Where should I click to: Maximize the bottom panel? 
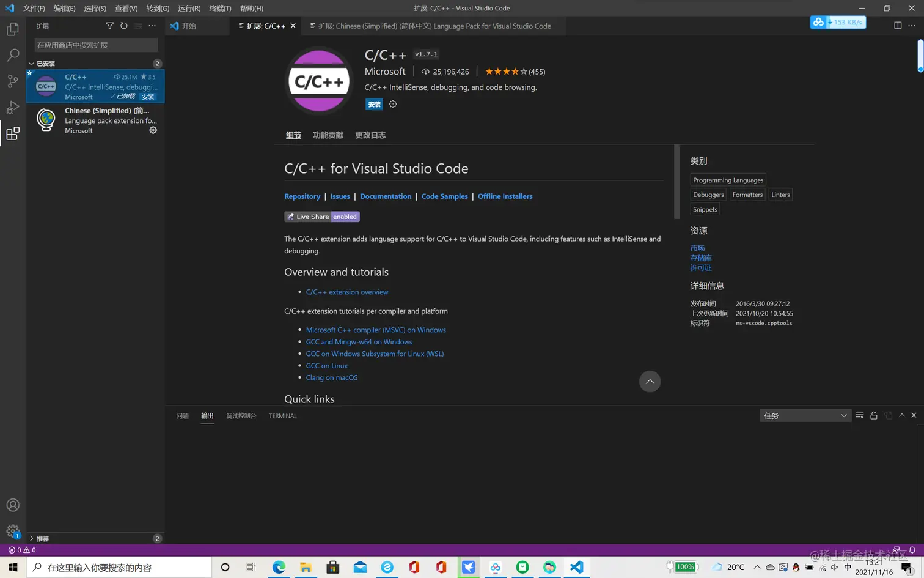click(902, 415)
